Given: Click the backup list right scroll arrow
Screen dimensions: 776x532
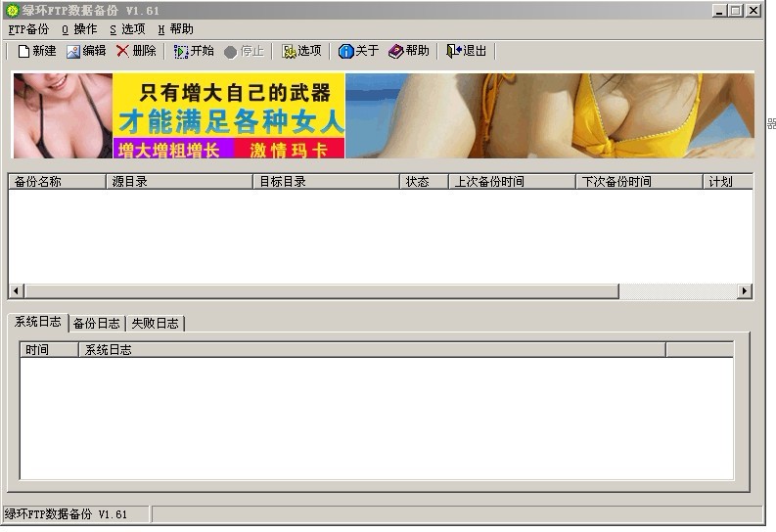Looking at the screenshot, I should point(745,290).
